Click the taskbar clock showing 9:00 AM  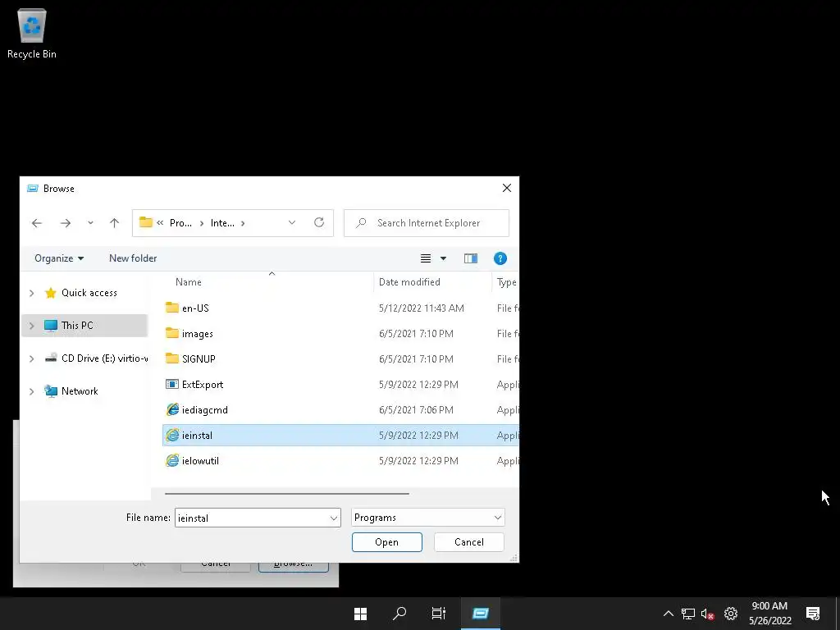click(769, 614)
